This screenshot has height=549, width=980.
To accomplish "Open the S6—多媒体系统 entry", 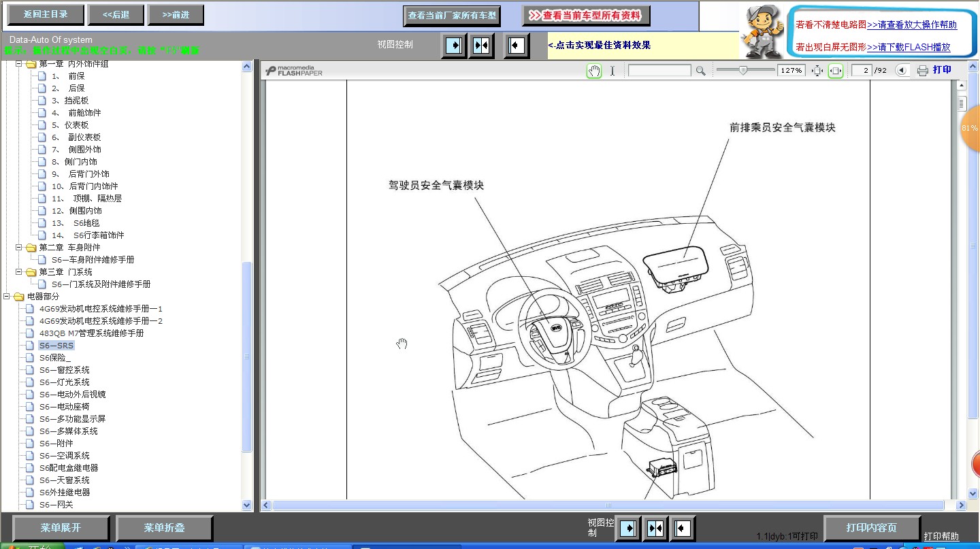I will [68, 431].
